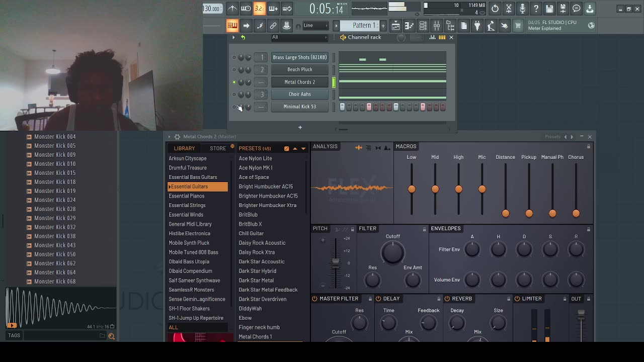Open the channel rack All filter dropdown
Image resolution: width=644 pixels, height=362 pixels.
click(x=299, y=37)
